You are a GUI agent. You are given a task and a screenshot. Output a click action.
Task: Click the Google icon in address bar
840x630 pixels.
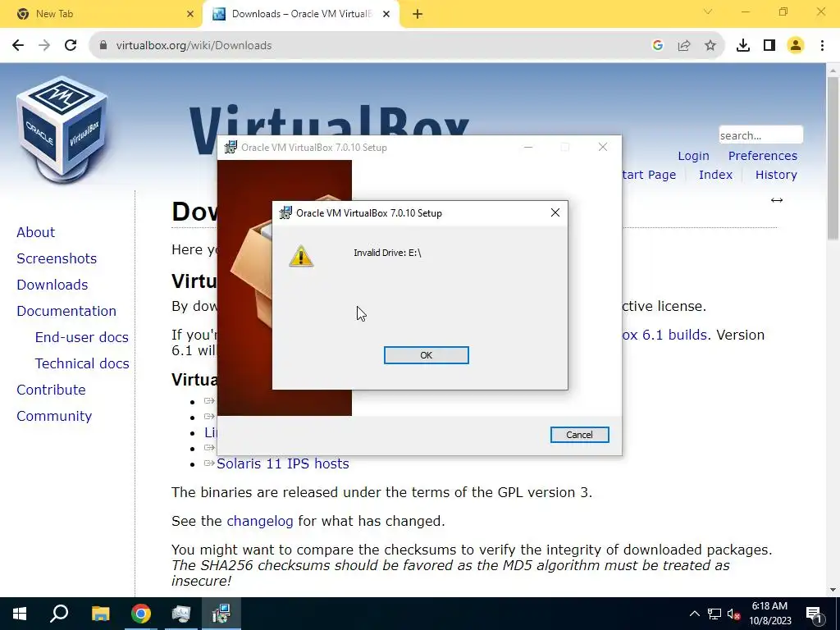pyautogui.click(x=657, y=46)
